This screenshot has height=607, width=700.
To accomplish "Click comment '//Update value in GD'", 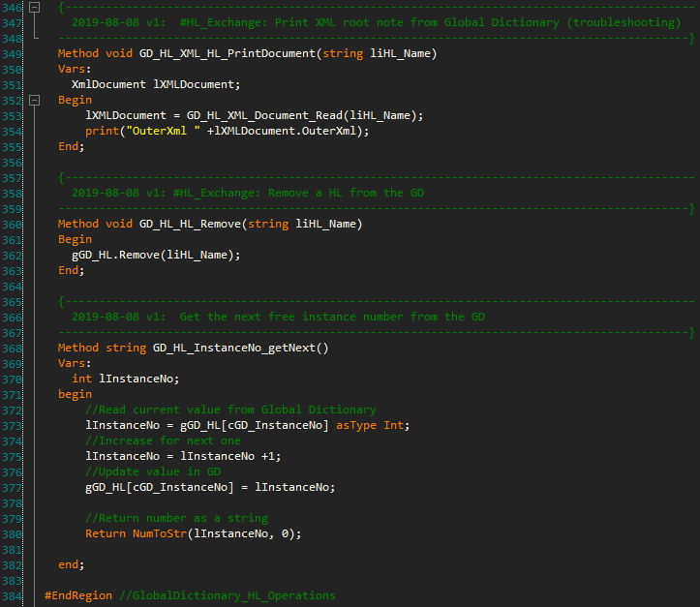I will point(153,471).
